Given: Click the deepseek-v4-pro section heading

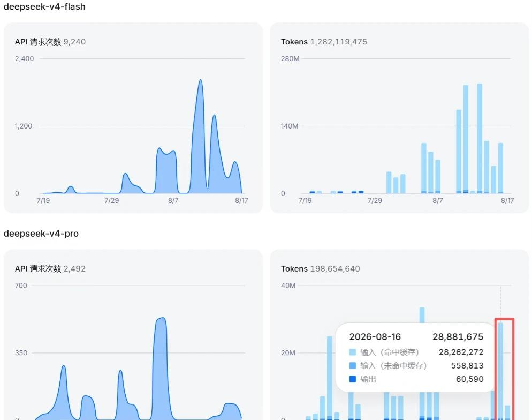Looking at the screenshot, I should [41, 234].
